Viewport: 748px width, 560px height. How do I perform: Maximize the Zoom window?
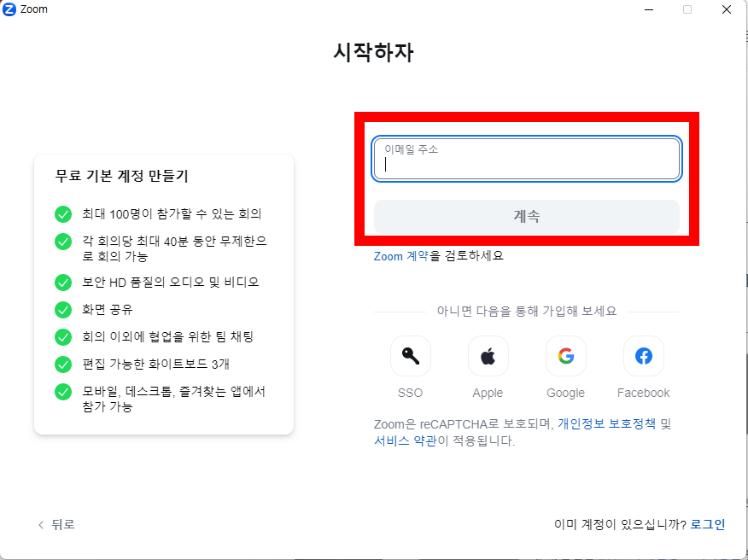click(687, 9)
